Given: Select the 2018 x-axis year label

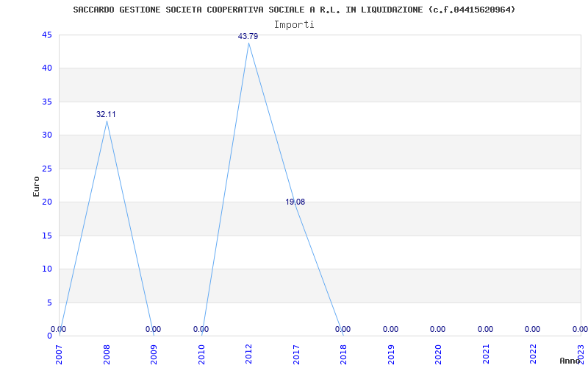Looking at the screenshot, I should coord(343,355).
